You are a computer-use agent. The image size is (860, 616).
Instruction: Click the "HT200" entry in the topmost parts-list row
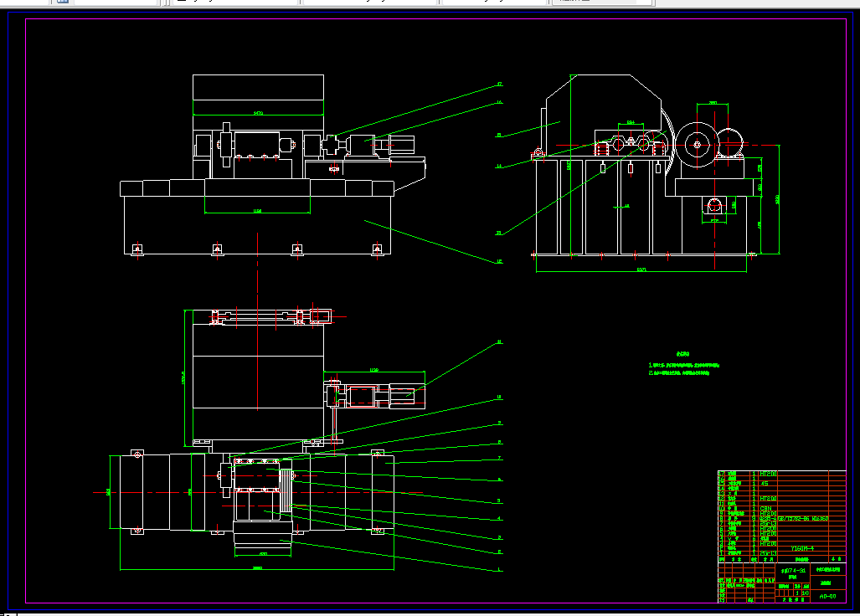(x=768, y=474)
